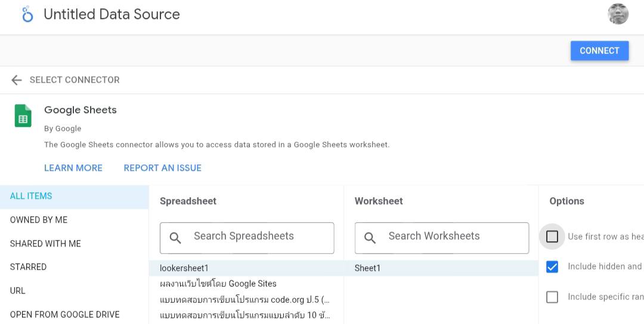Click the magnifier icon in Search Spreadsheets
Screen dimensions: 644x324
point(175,238)
